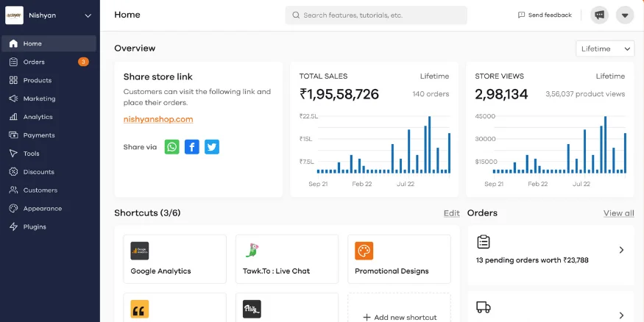Image resolution: width=644 pixels, height=322 pixels.
Task: Click the yellow quotation mark shortcut icon
Action: coord(140,310)
